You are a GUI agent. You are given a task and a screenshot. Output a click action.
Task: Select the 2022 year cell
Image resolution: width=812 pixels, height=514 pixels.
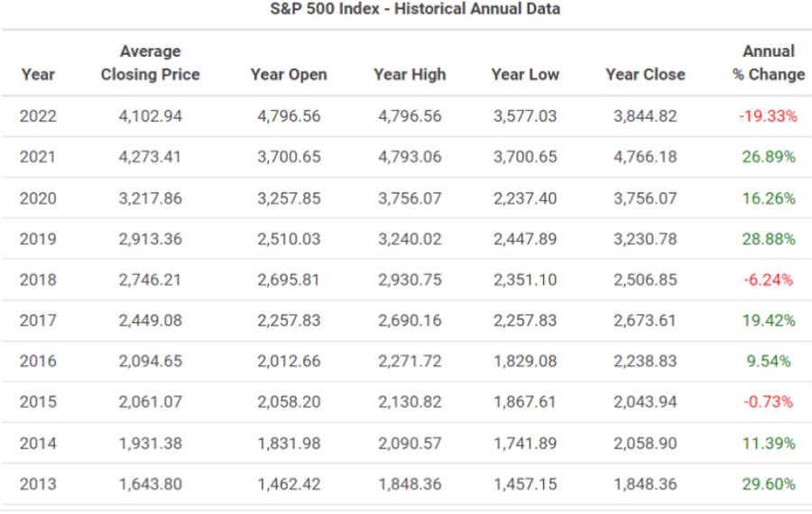(x=38, y=116)
